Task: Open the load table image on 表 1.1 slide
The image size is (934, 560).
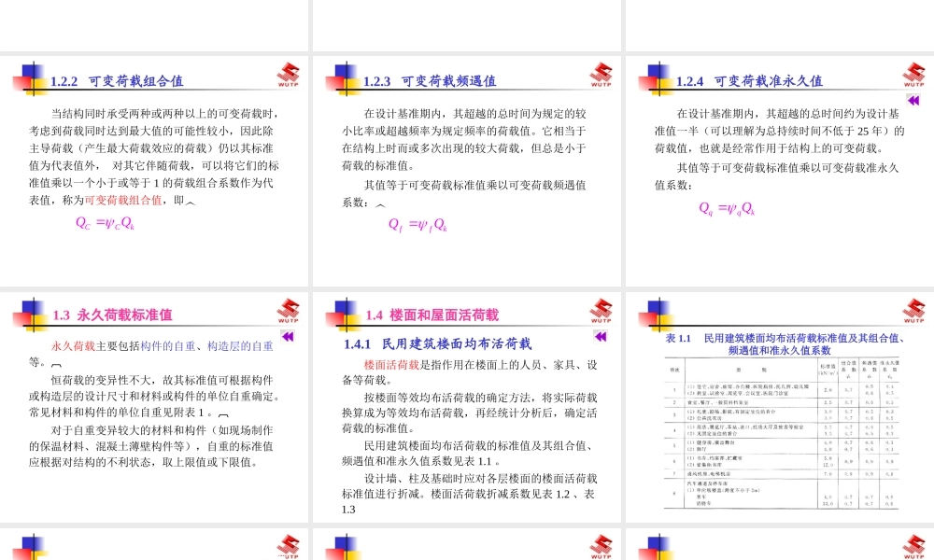Action: pyautogui.click(x=782, y=433)
